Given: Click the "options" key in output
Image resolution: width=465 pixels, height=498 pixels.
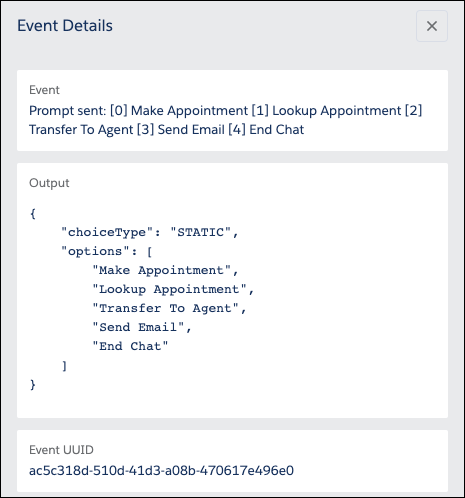Looking at the screenshot, I should click(95, 251).
